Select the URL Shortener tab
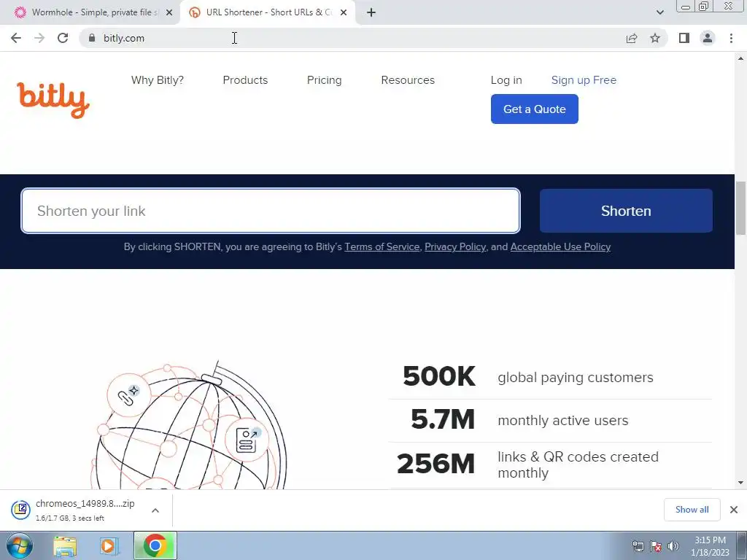The image size is (747, 560). tap(268, 12)
